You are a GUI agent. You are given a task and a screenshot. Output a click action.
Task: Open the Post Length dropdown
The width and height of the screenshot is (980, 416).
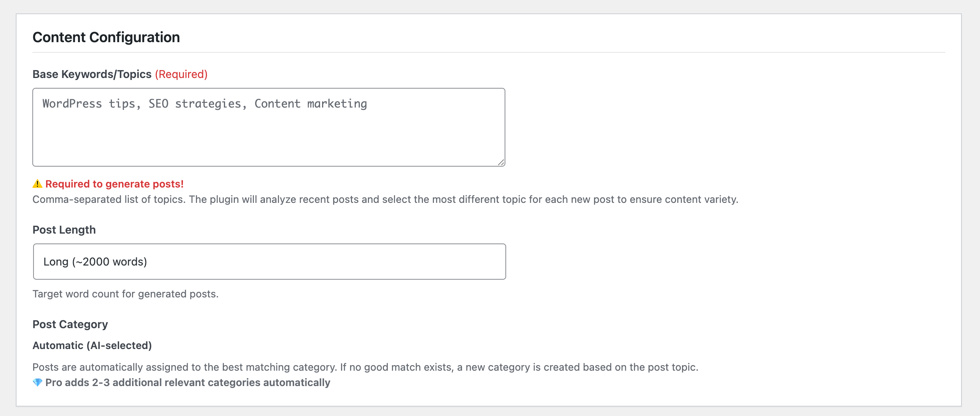[269, 262]
